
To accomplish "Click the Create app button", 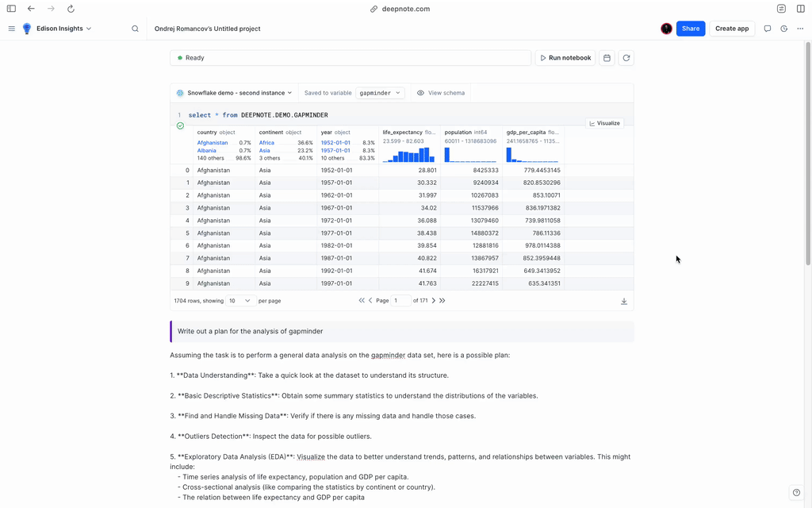I will point(732,29).
